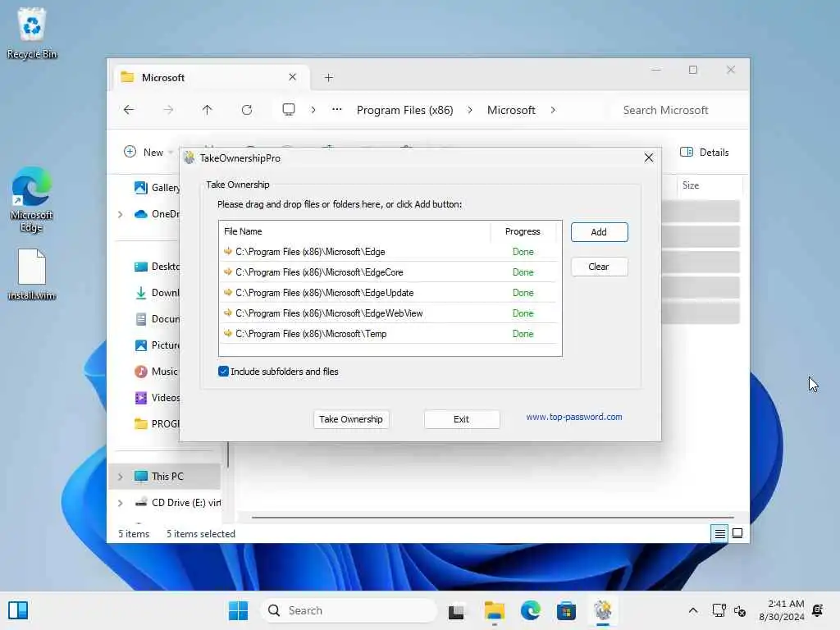Click the Take Ownership button
Viewport: 840px width, 630px height.
351,419
